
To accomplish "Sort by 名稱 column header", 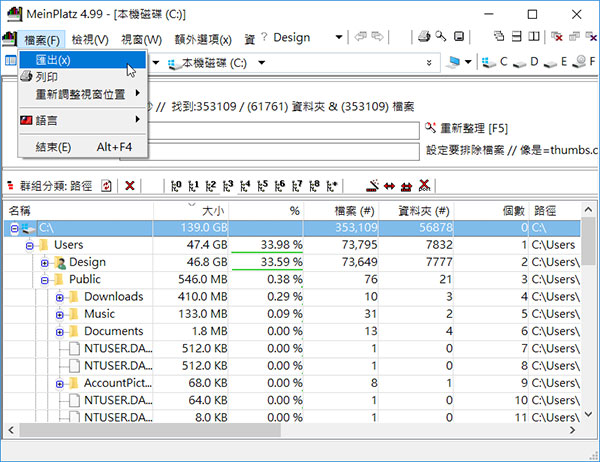I will (78, 211).
